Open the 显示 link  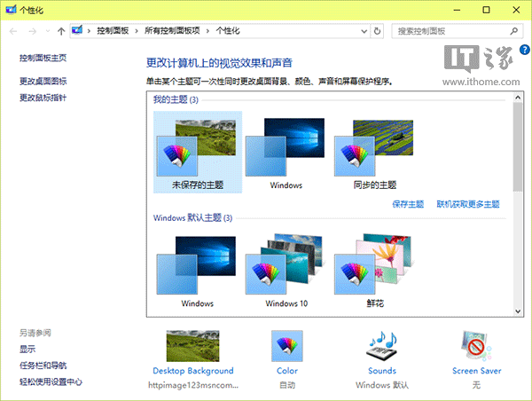(x=27, y=349)
